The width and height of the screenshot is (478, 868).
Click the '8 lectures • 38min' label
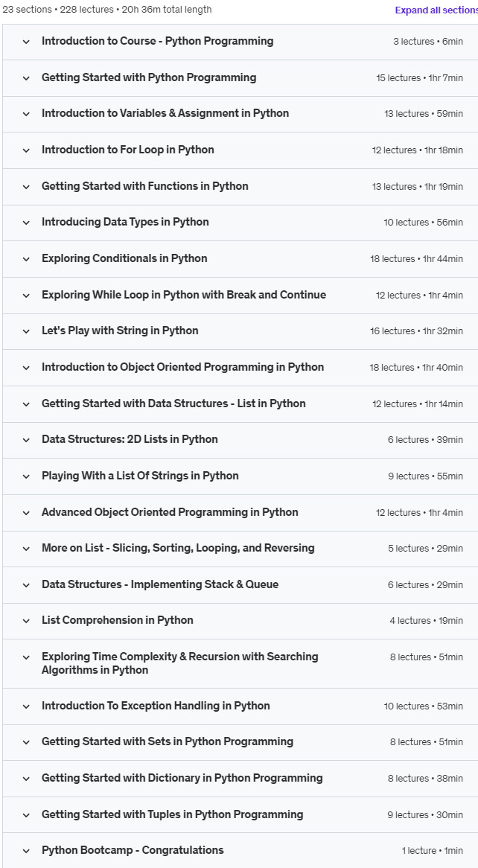click(x=425, y=779)
